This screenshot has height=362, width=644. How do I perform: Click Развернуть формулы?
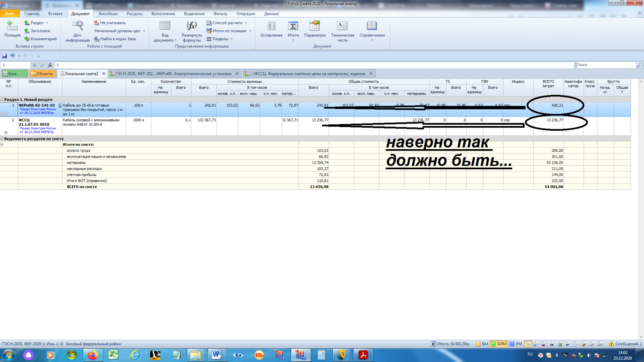[191, 31]
